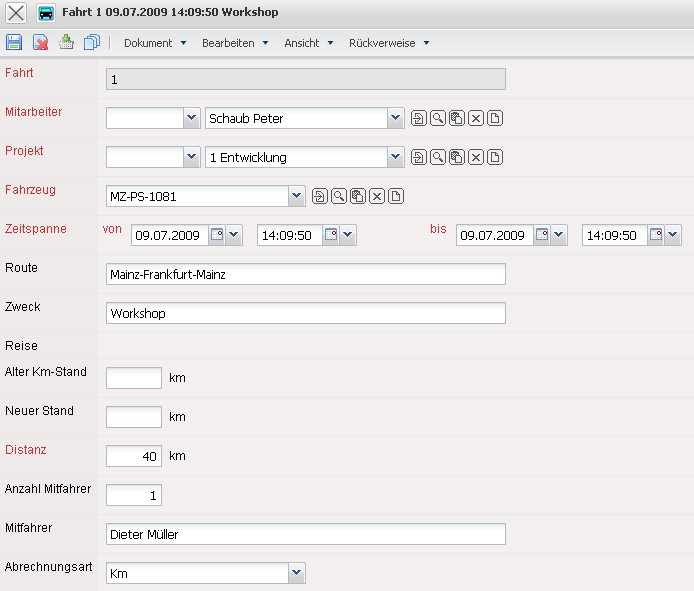
Task: Open the Rückverweise menu
Action: click(x=389, y=43)
